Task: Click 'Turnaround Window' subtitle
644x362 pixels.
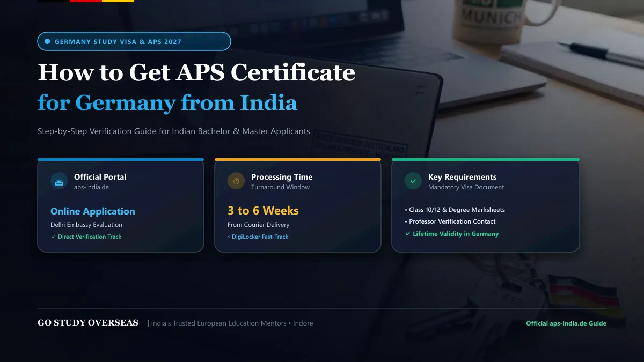Action: (x=280, y=187)
